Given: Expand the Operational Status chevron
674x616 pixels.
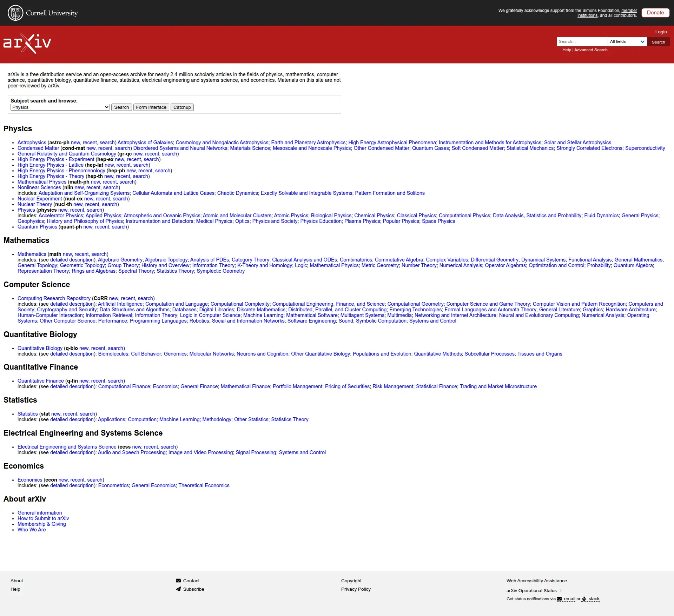Looking at the screenshot, I should (x=561, y=590).
